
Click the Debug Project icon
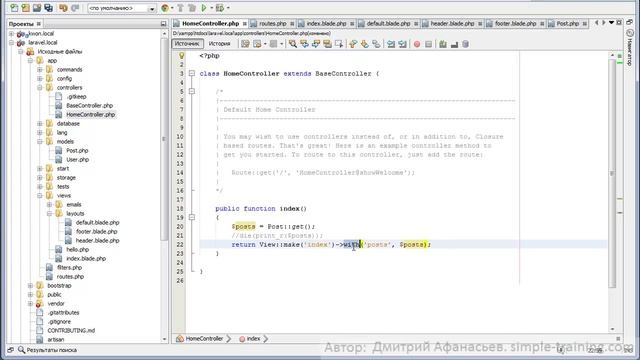tap(220, 8)
